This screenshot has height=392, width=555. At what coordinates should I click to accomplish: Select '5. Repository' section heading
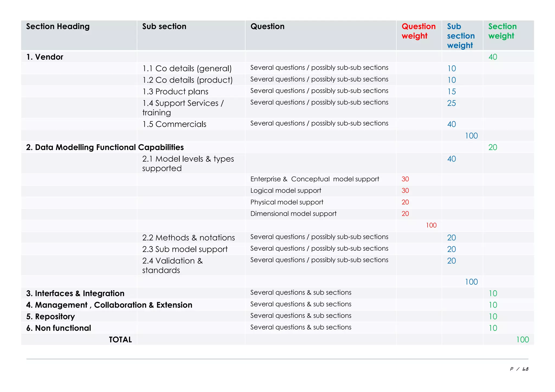click(50, 316)
